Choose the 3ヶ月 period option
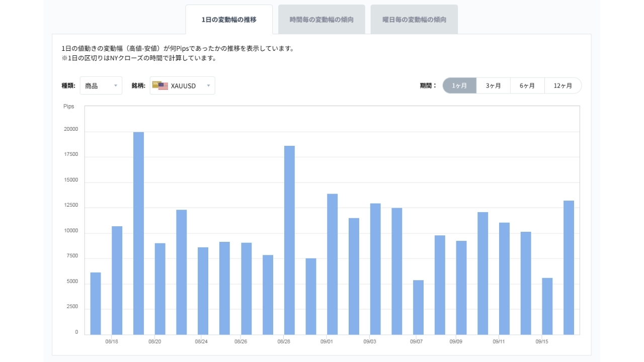The height and width of the screenshot is (362, 644). [x=493, y=85]
